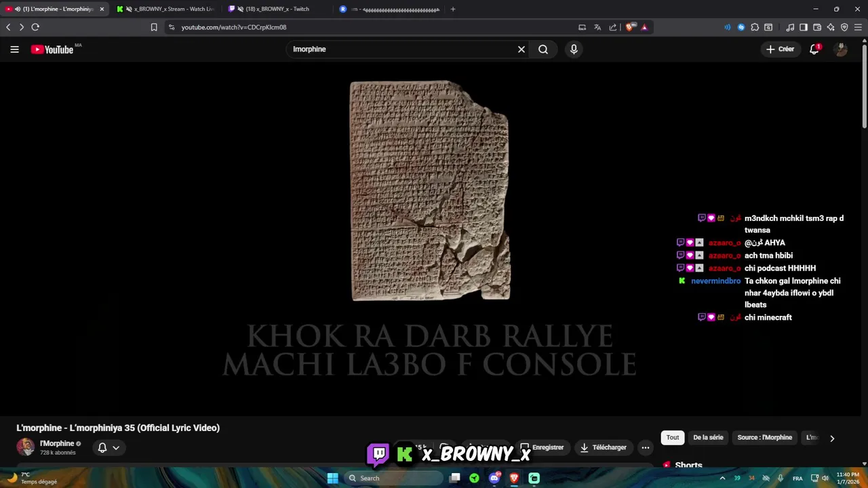The image size is (868, 488).
Task: Open the browser playlist music-note icon
Action: [x=790, y=27]
